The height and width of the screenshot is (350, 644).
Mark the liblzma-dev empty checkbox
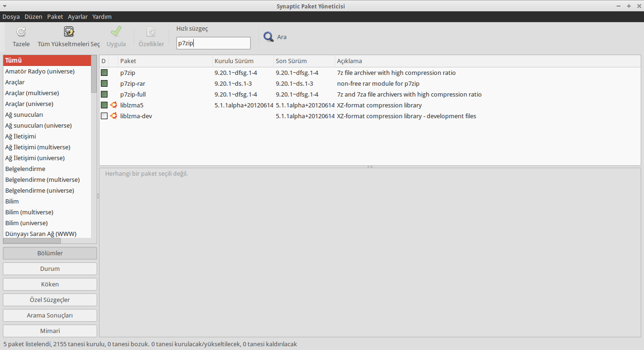104,116
